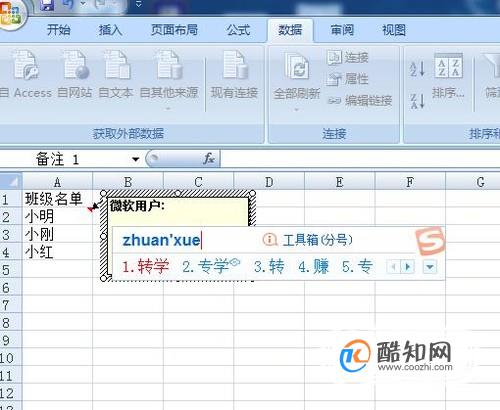
Task: Expand the 自其他来源 dropdown
Action: click(x=169, y=108)
